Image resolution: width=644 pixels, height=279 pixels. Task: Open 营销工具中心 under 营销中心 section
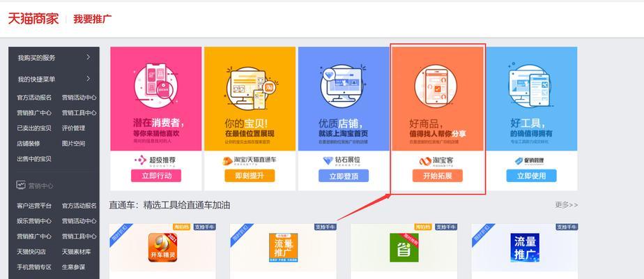click(79, 236)
